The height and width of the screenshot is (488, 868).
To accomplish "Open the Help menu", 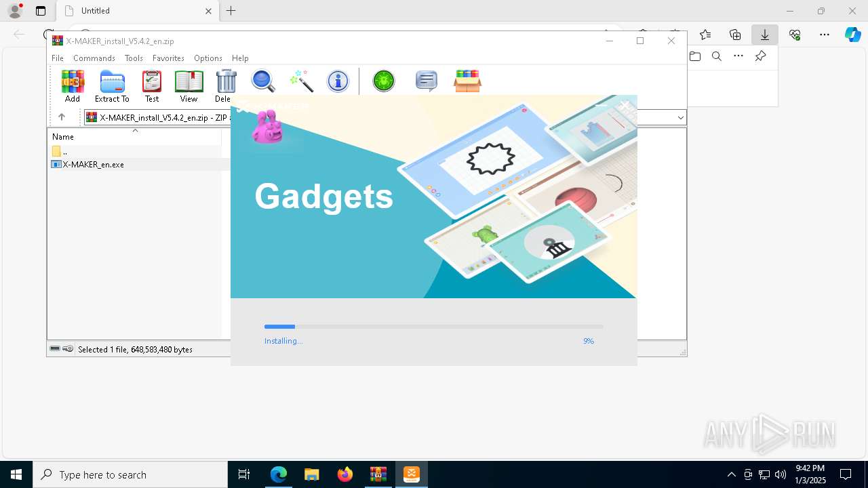I will tap(240, 58).
